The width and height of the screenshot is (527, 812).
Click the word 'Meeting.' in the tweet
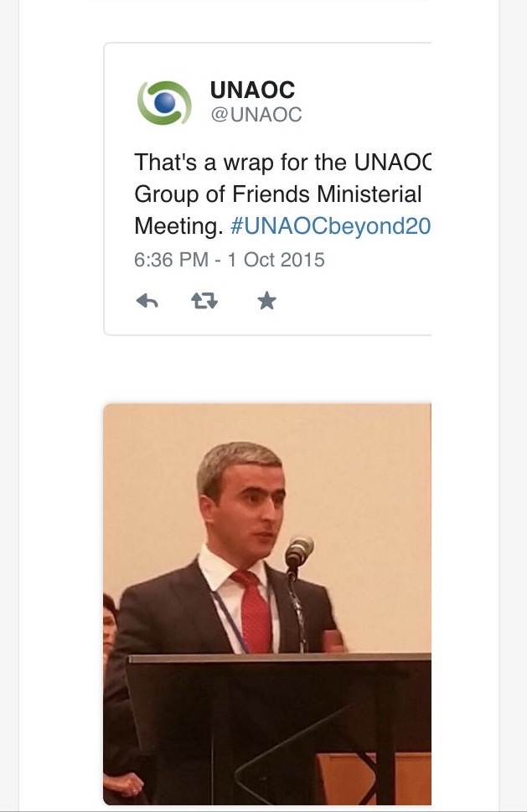[x=178, y=226]
